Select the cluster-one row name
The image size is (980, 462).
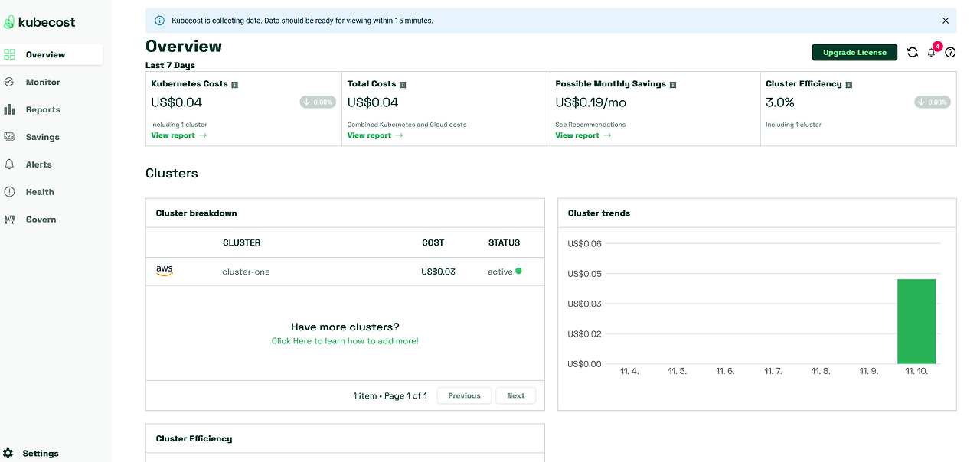pos(246,272)
